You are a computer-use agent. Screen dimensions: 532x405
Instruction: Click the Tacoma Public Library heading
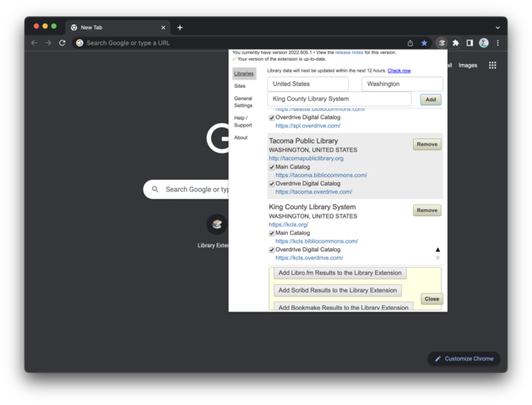303,141
